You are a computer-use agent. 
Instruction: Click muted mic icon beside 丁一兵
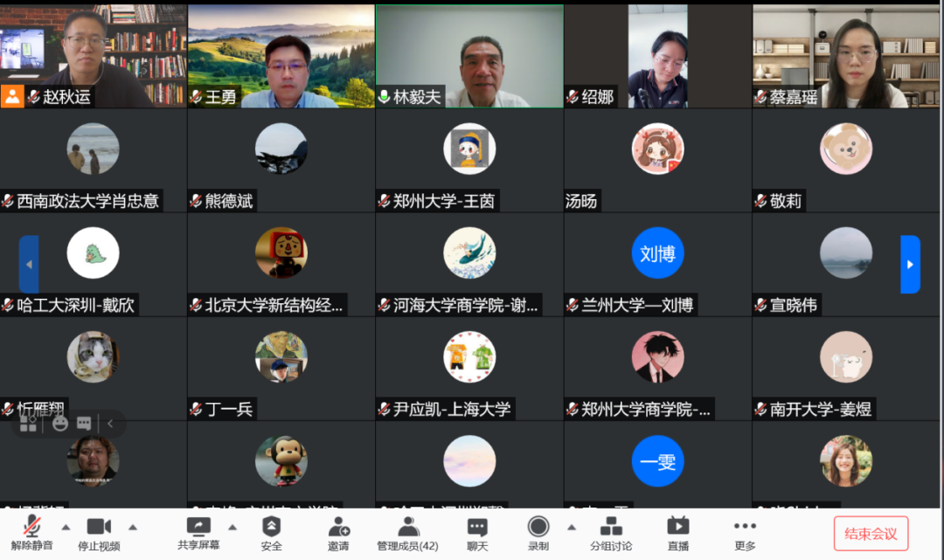click(197, 409)
